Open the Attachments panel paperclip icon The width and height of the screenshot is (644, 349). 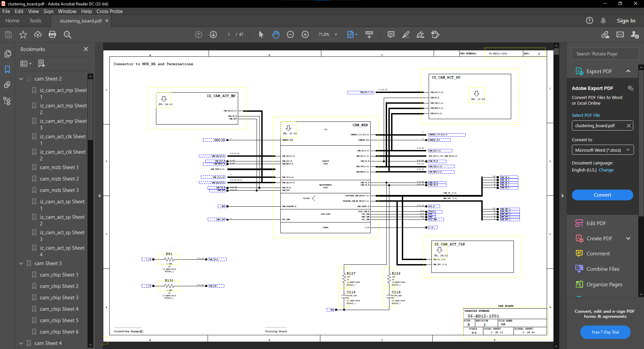(7, 85)
